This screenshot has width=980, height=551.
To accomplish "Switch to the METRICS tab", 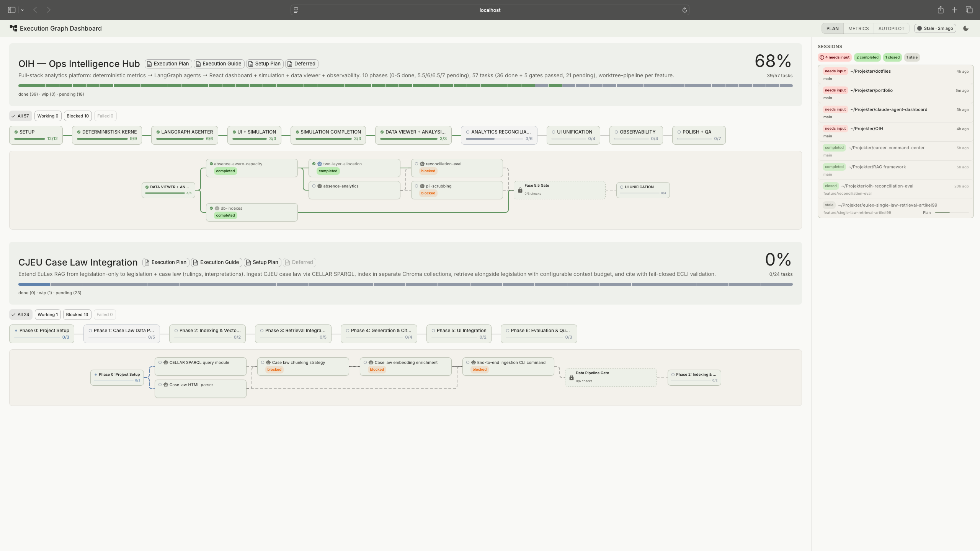I will click(x=858, y=28).
